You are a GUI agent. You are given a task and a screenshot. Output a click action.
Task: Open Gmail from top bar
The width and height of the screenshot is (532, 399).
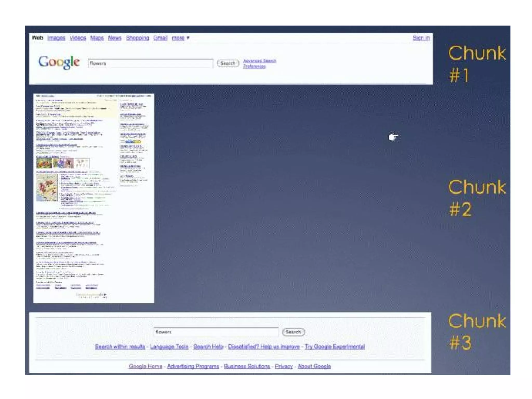coord(160,38)
